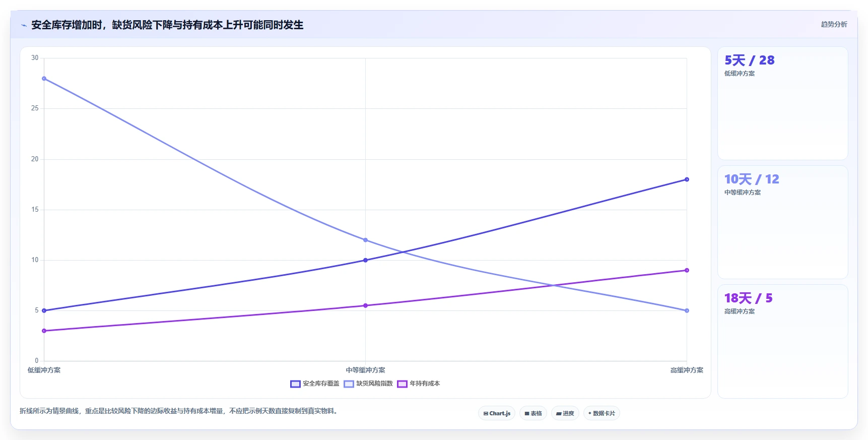Image resolution: width=868 pixels, height=440 pixels.
Task: Select the 安全库存覆盖 point at 低缓冲方案
Action: (x=44, y=310)
